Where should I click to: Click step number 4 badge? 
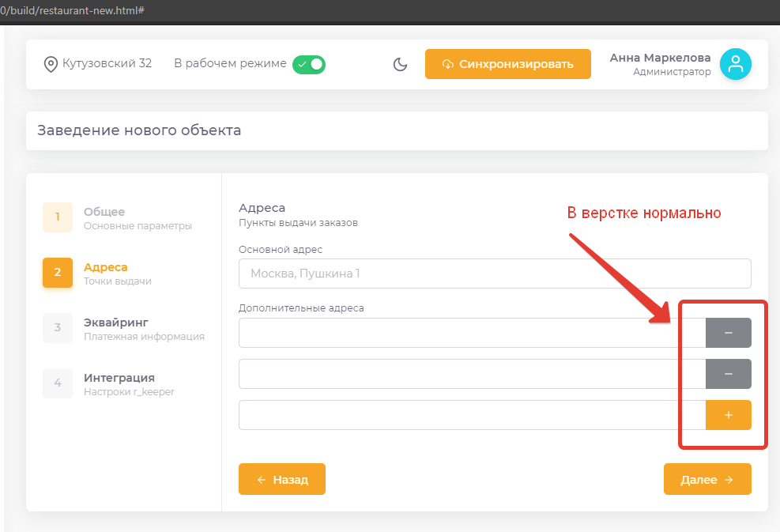[x=58, y=383]
